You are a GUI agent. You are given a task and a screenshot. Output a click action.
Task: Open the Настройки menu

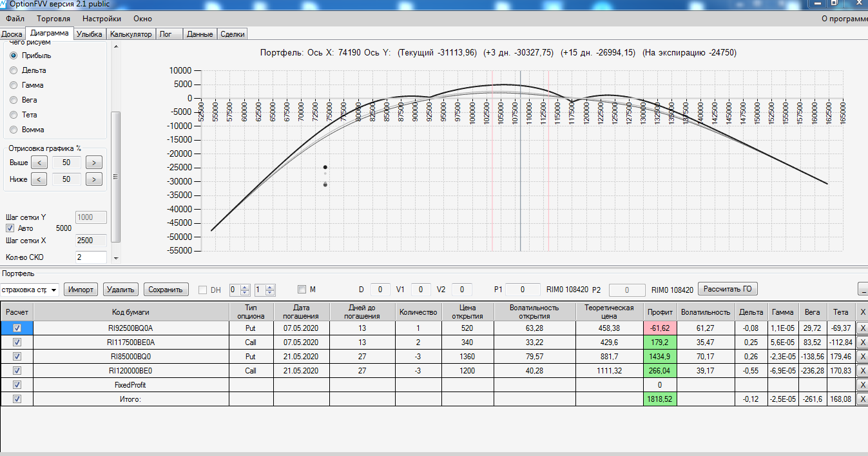click(102, 19)
